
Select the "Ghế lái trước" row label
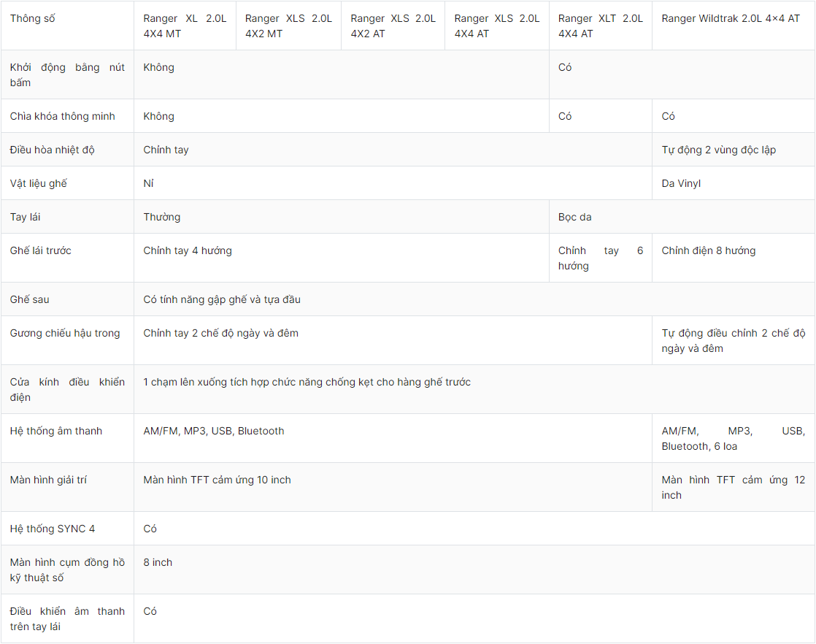pyautogui.click(x=41, y=251)
